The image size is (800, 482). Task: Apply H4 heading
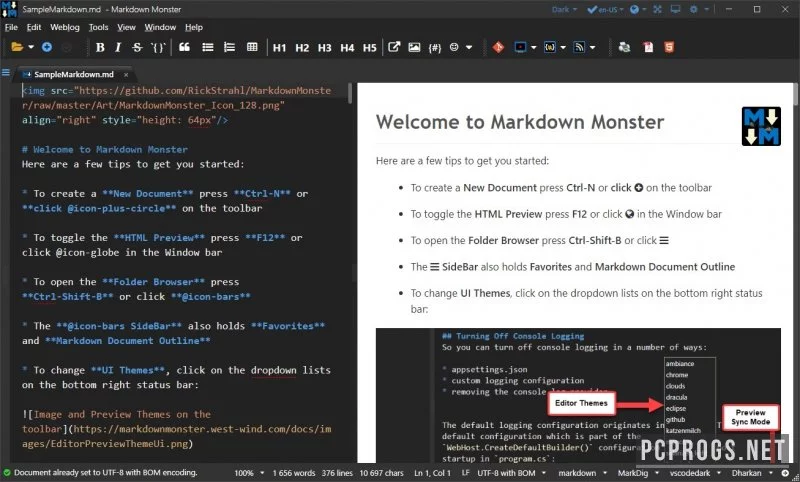347,48
